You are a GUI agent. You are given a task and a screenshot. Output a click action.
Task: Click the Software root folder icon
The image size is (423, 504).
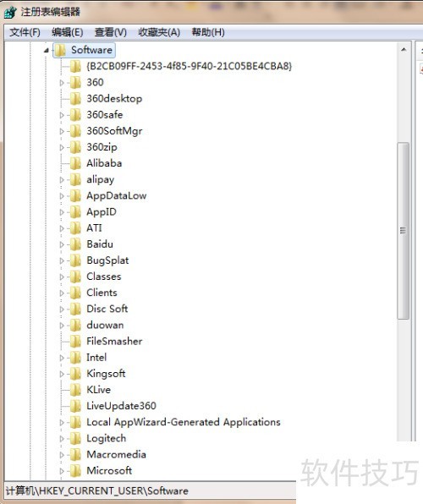pyautogui.click(x=60, y=50)
